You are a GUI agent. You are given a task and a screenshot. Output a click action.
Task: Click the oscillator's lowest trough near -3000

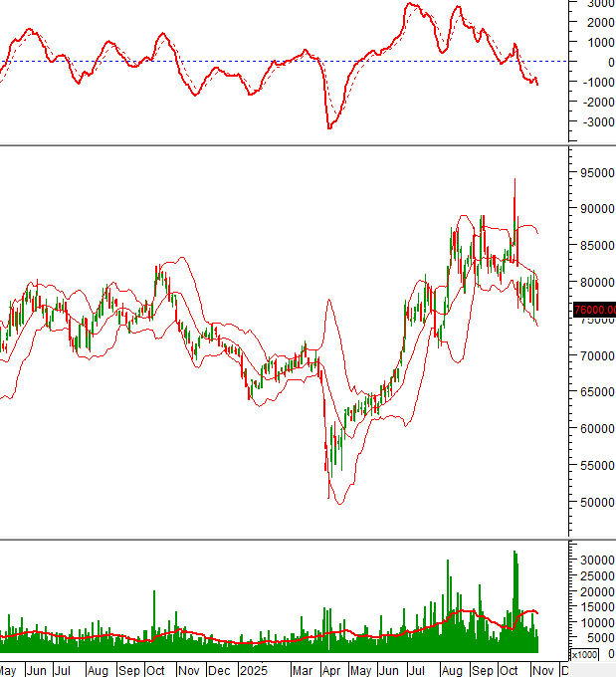[x=329, y=126]
